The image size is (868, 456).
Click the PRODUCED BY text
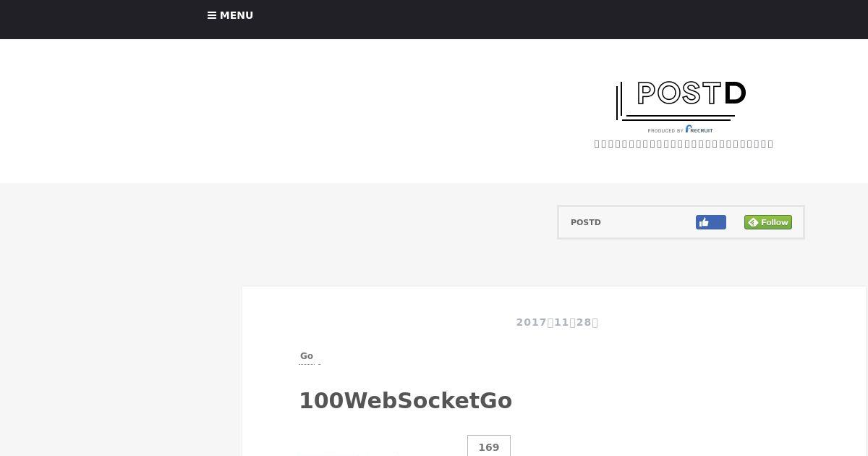click(665, 131)
